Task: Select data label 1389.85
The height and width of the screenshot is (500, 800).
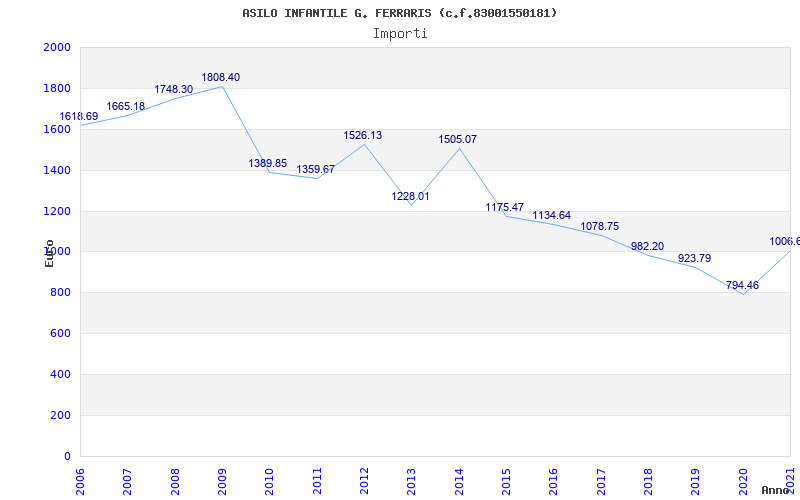Action: point(268,163)
